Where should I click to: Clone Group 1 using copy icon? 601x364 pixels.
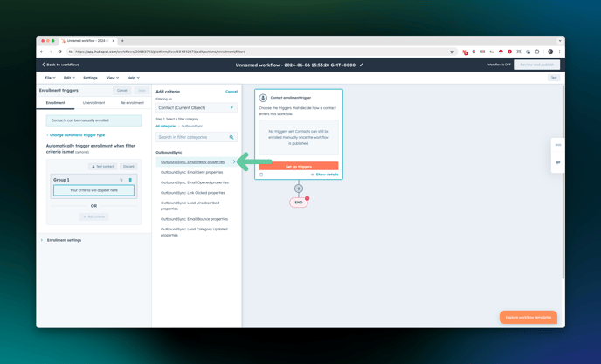click(x=121, y=180)
